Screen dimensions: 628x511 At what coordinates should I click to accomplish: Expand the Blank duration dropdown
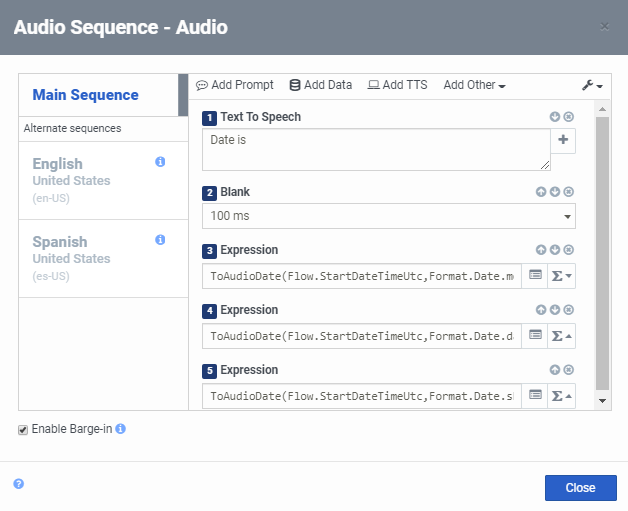tap(568, 216)
